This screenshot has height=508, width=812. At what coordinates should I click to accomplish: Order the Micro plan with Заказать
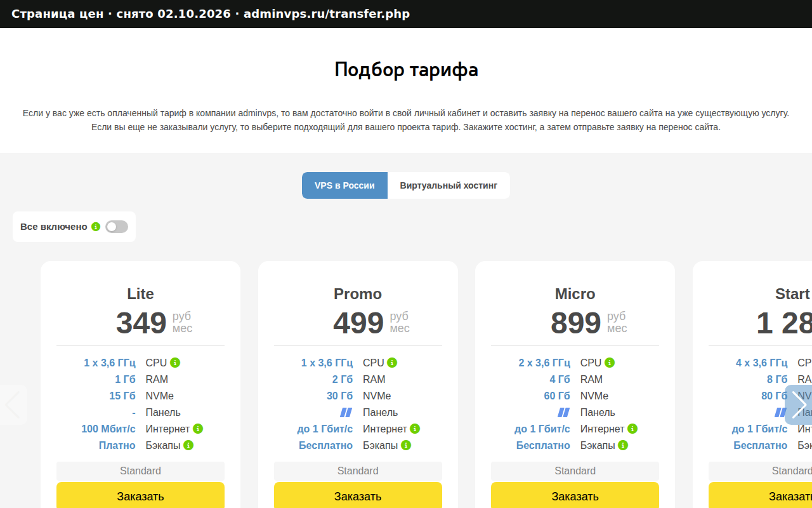(x=575, y=496)
